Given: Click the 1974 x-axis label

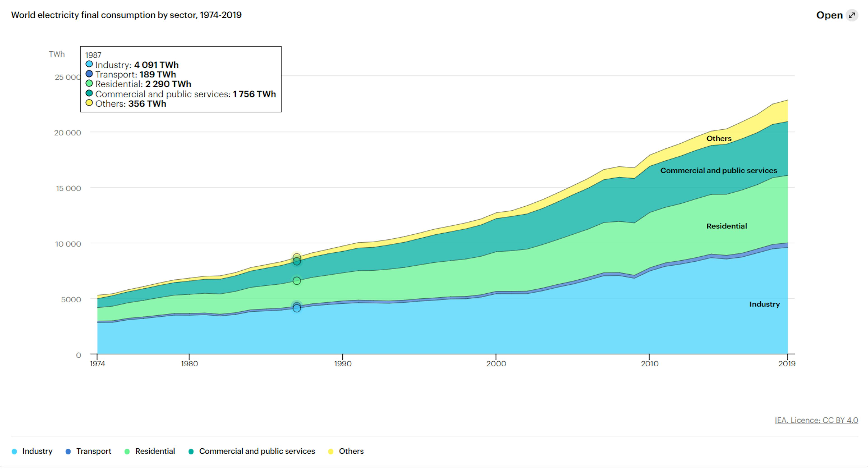Looking at the screenshot, I should pyautogui.click(x=97, y=364).
